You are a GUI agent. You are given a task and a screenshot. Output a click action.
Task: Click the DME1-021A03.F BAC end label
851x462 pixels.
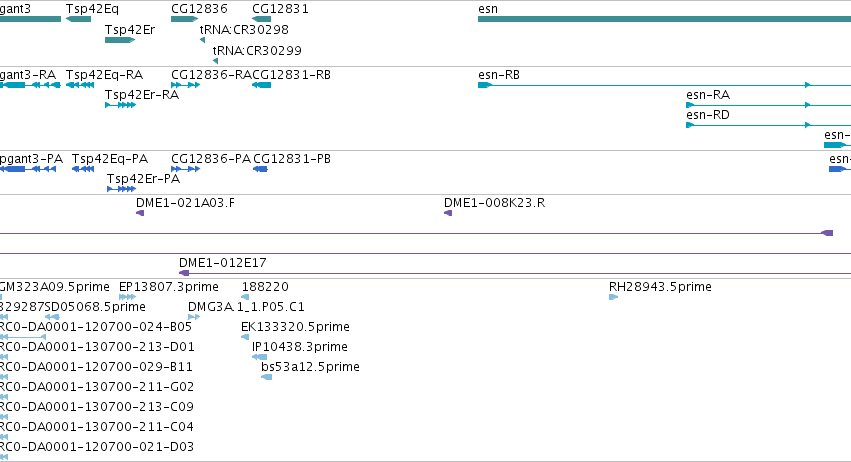185,203
